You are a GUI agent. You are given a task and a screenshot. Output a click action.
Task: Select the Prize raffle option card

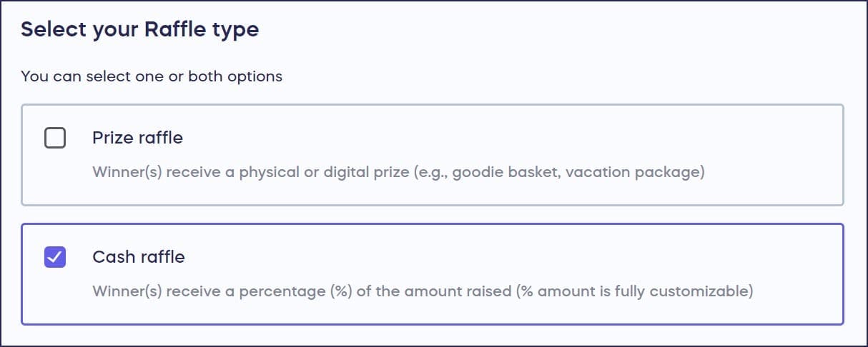[432, 155]
